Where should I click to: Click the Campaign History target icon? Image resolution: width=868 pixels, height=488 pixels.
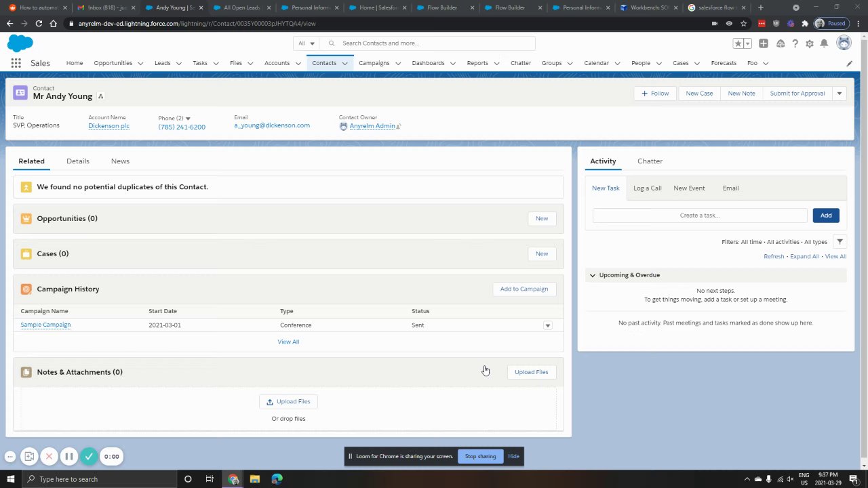26,289
